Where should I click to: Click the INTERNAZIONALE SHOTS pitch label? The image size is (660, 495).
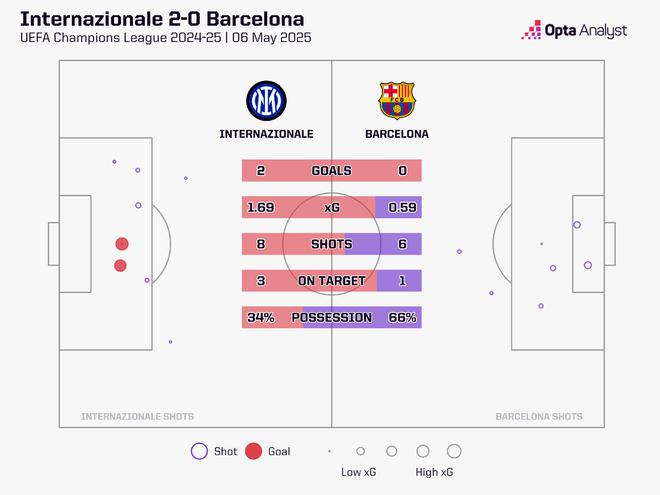pos(137,416)
